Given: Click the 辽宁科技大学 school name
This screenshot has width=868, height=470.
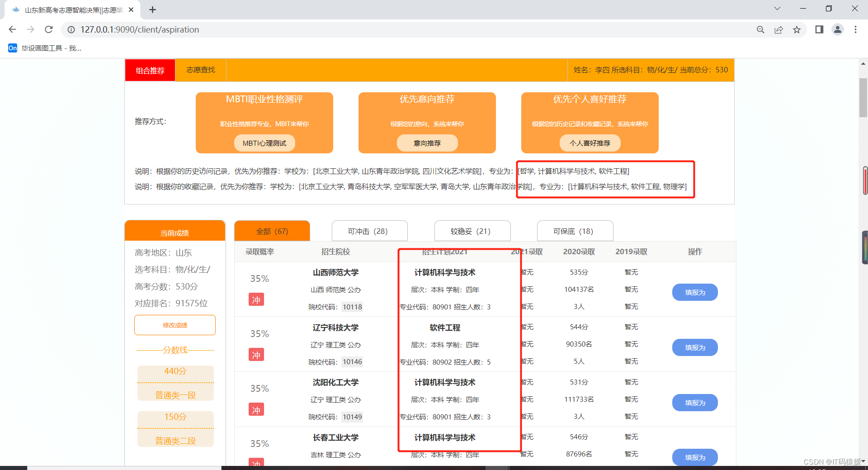Looking at the screenshot, I should (x=335, y=328).
